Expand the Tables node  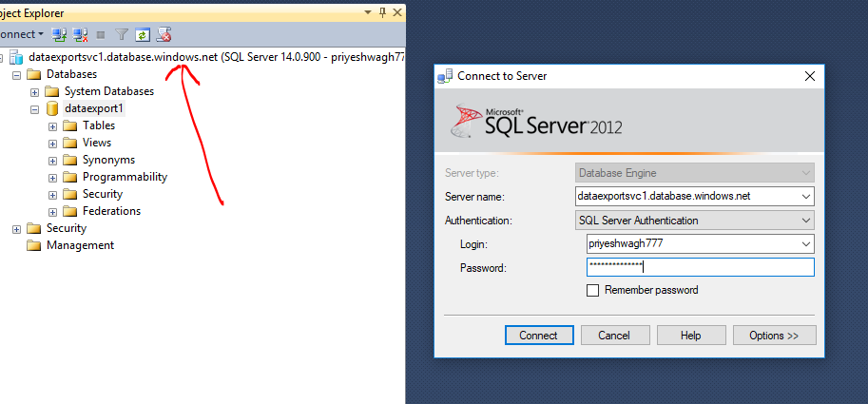pos(52,126)
